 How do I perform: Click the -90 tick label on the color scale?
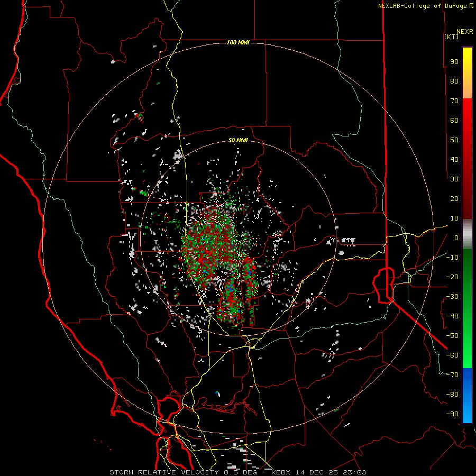click(x=452, y=414)
